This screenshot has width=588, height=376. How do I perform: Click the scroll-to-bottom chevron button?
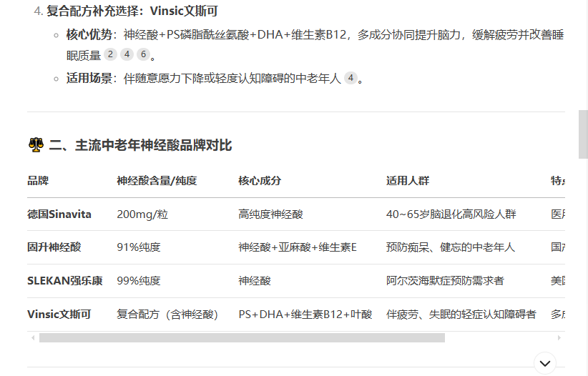545,363
